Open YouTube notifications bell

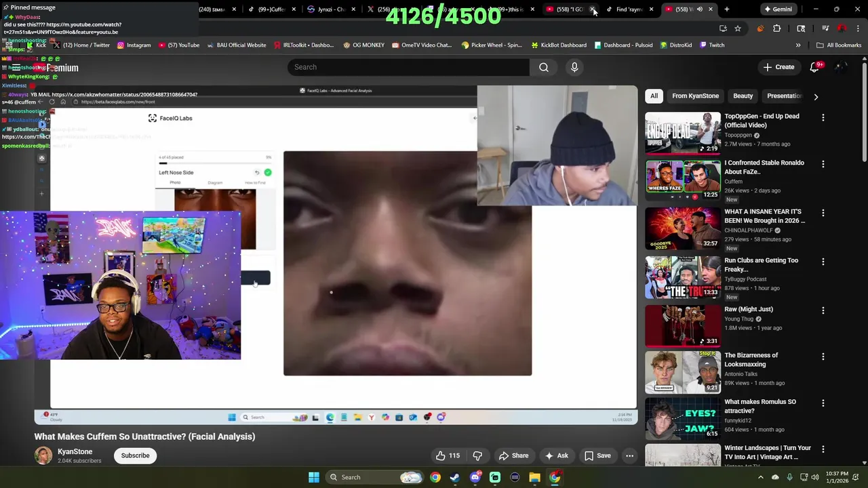[815, 67]
